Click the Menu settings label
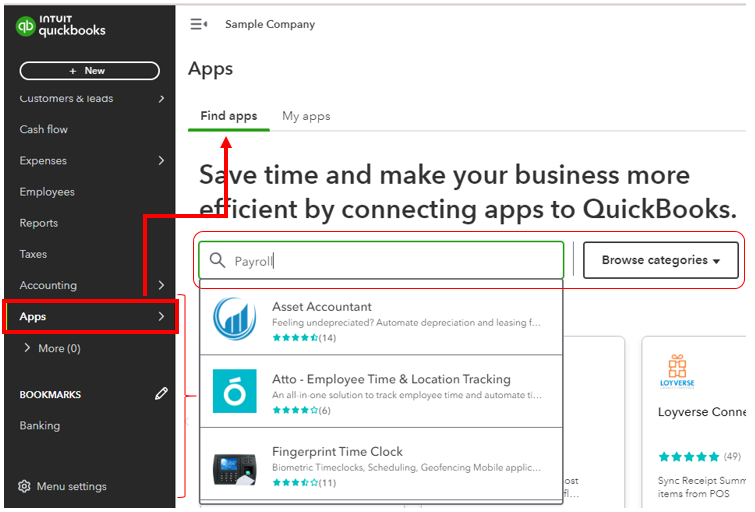 72,486
